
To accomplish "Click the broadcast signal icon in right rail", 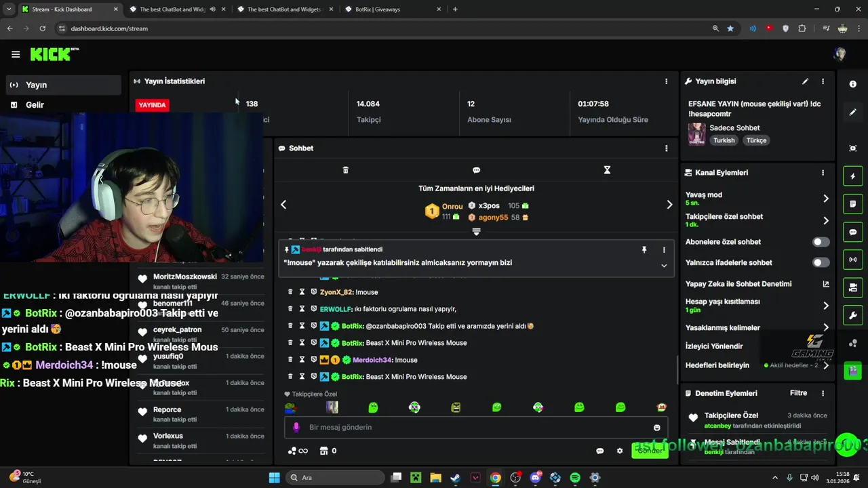I will point(852,260).
